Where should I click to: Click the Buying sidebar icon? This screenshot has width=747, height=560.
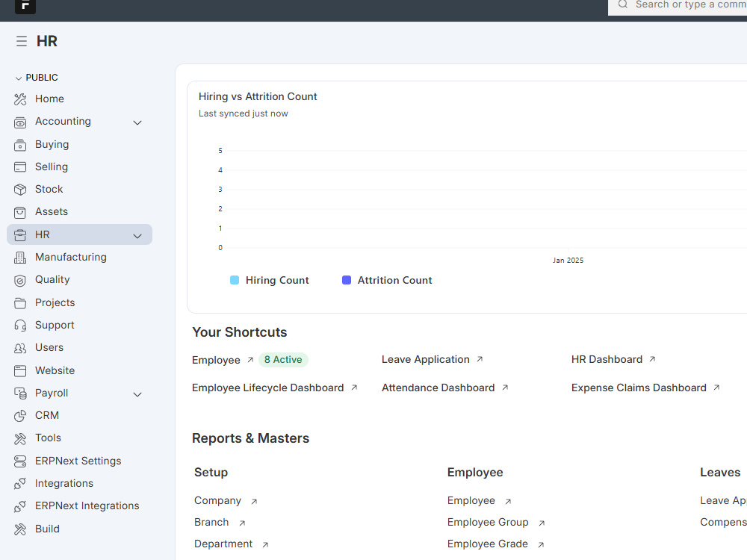click(x=20, y=145)
